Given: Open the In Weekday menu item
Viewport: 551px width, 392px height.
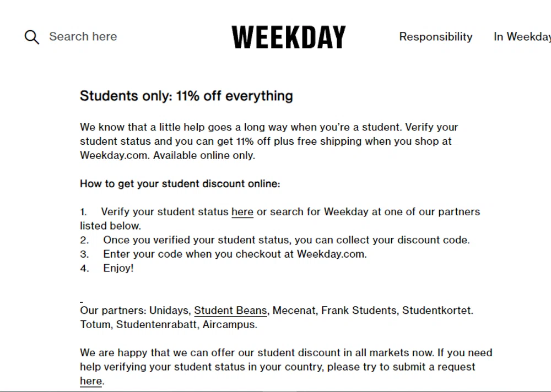Looking at the screenshot, I should point(521,36).
